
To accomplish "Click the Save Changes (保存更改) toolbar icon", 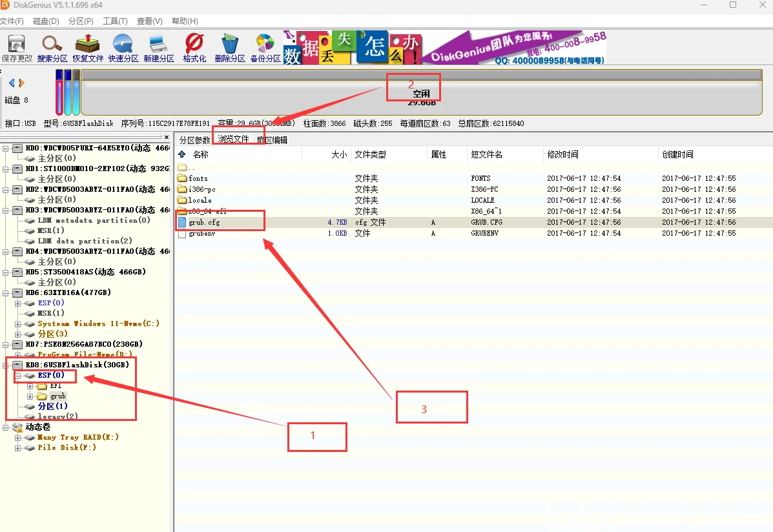I will [17, 48].
